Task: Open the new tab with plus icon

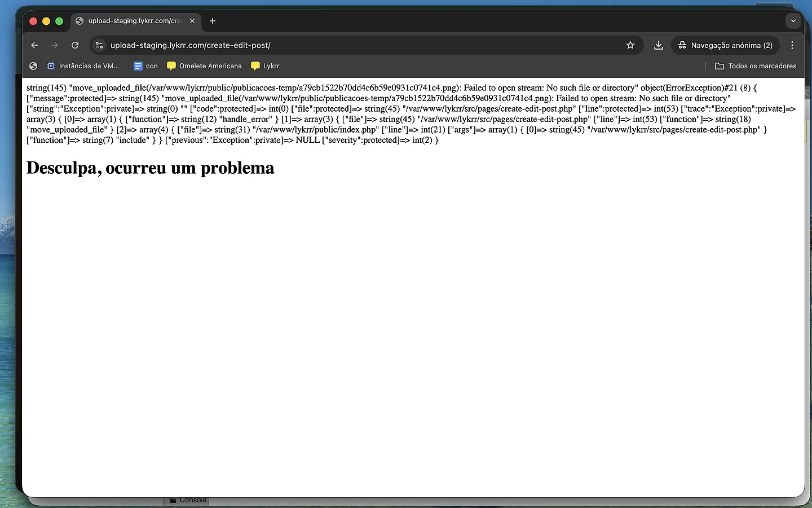Action: point(213,21)
